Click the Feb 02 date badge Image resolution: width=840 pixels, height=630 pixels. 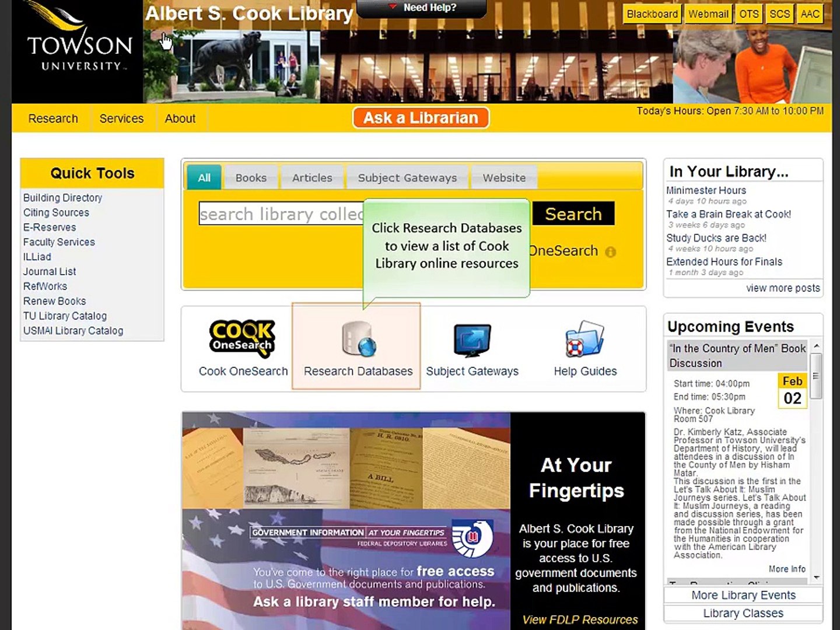point(792,390)
